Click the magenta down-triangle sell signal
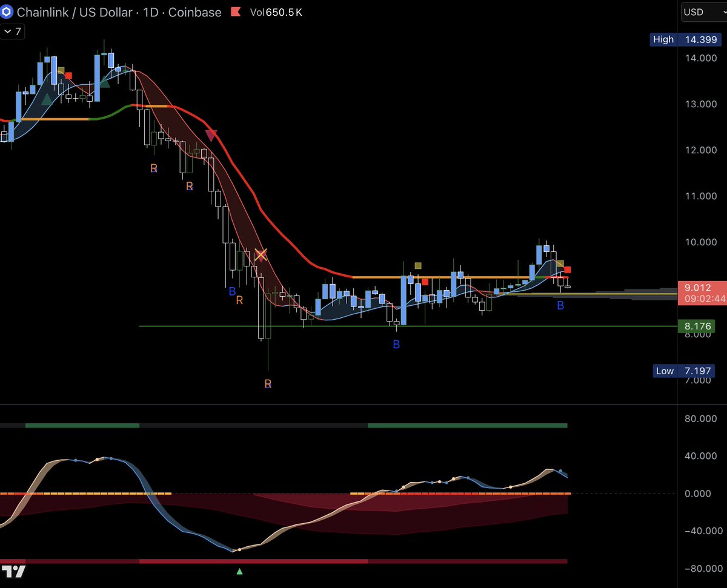This screenshot has height=588, width=727. coord(210,135)
